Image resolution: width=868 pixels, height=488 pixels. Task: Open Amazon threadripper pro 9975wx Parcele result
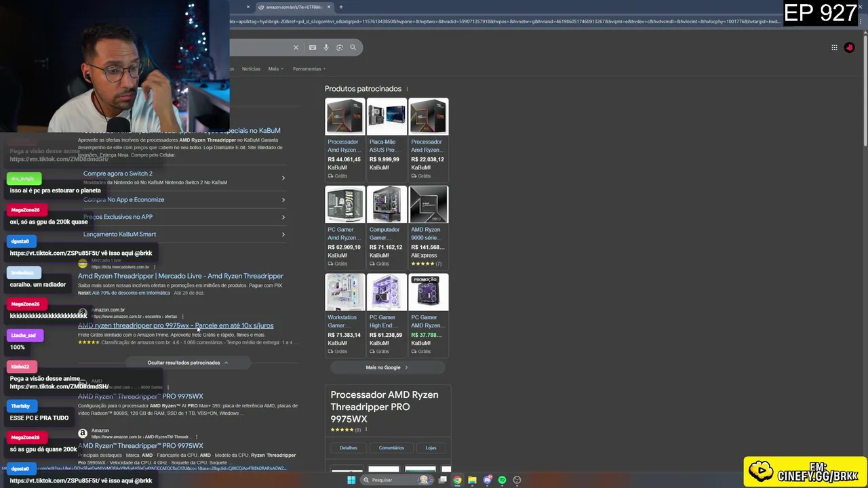tap(176, 325)
